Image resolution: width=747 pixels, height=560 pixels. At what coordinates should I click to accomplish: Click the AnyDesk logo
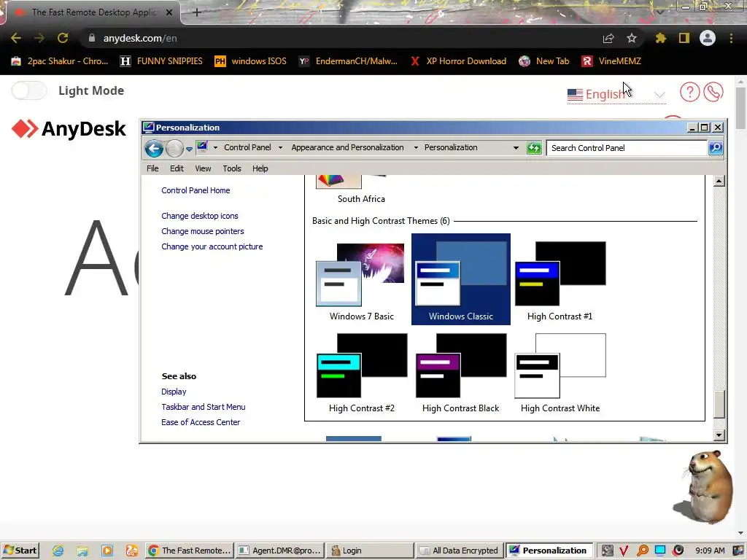coord(69,128)
